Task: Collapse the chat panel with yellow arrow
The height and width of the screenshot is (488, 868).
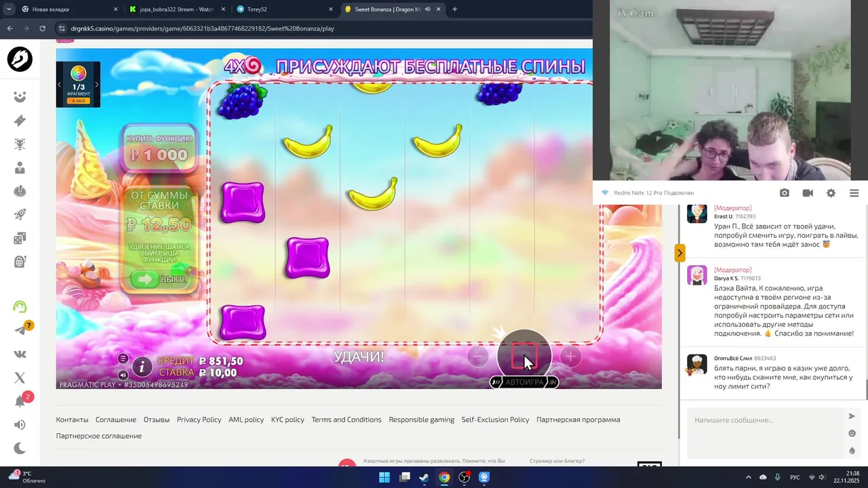Action: (679, 253)
